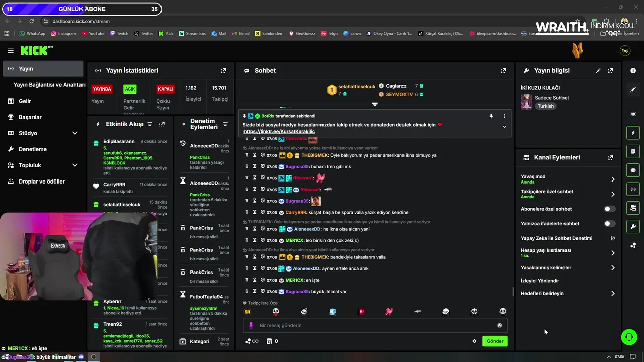
Task: Open Yasaklanmış kelimeler arrow
Action: [x=613, y=268]
